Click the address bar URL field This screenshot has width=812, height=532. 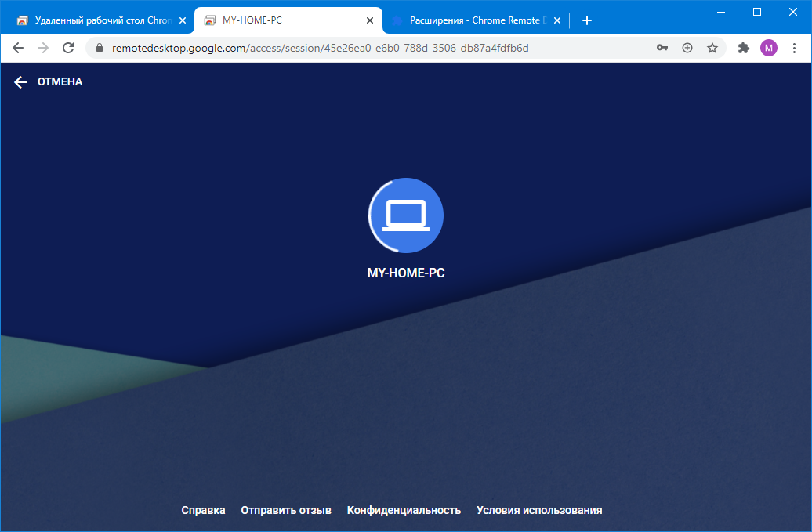coord(353,48)
